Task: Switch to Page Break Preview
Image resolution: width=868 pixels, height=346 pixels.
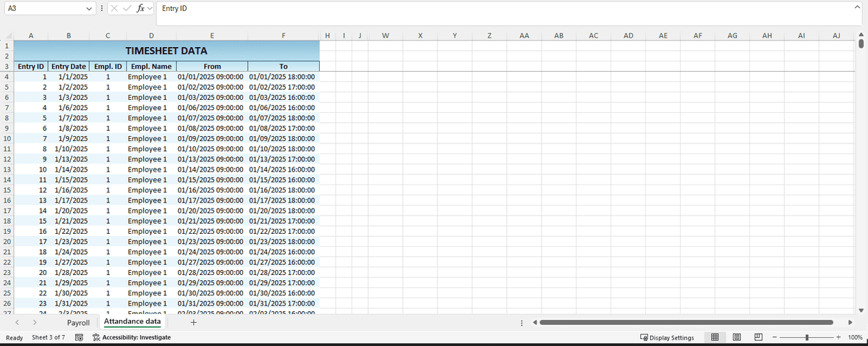Action: click(x=759, y=338)
